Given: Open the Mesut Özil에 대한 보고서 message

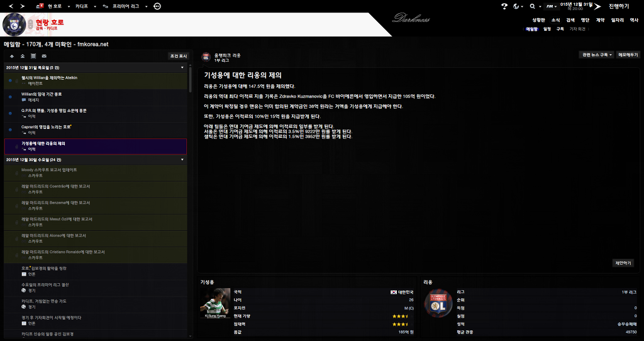Looking at the screenshot, I should [96, 222].
